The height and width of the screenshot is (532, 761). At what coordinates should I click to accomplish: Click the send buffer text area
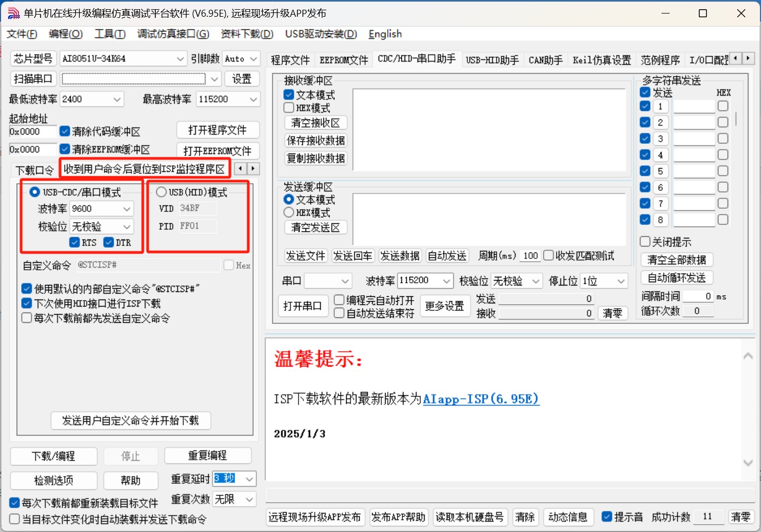click(x=489, y=220)
